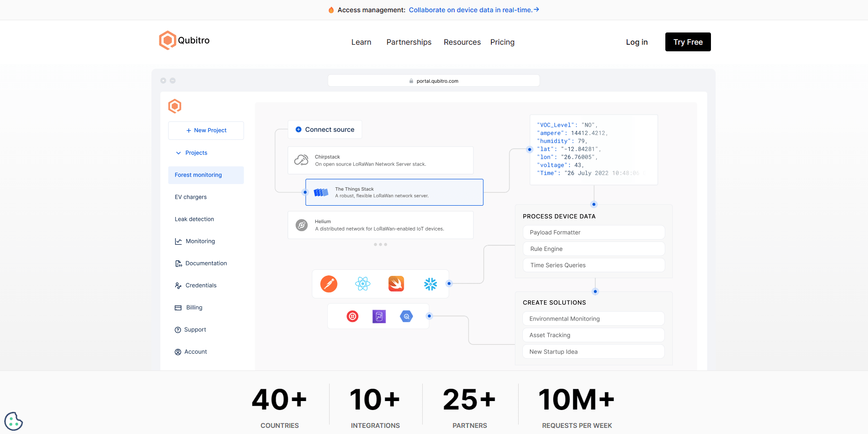
Task: Select the EV chargers project
Action: [x=191, y=197]
